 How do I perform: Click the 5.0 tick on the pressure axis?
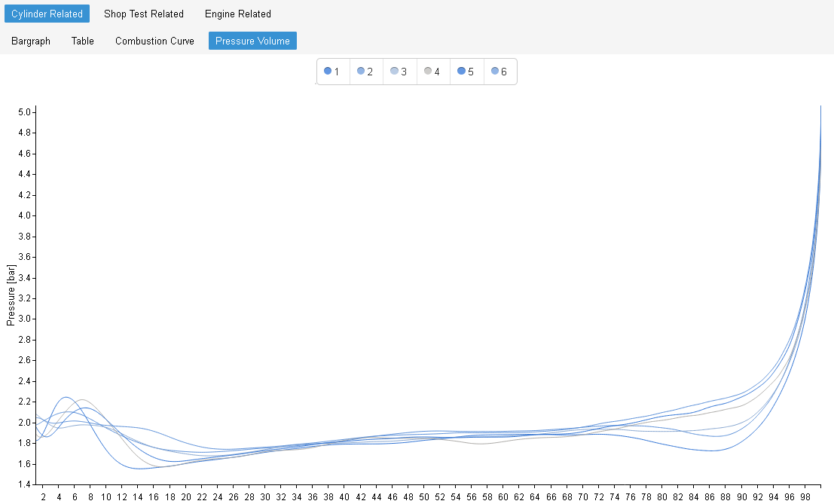(x=23, y=112)
